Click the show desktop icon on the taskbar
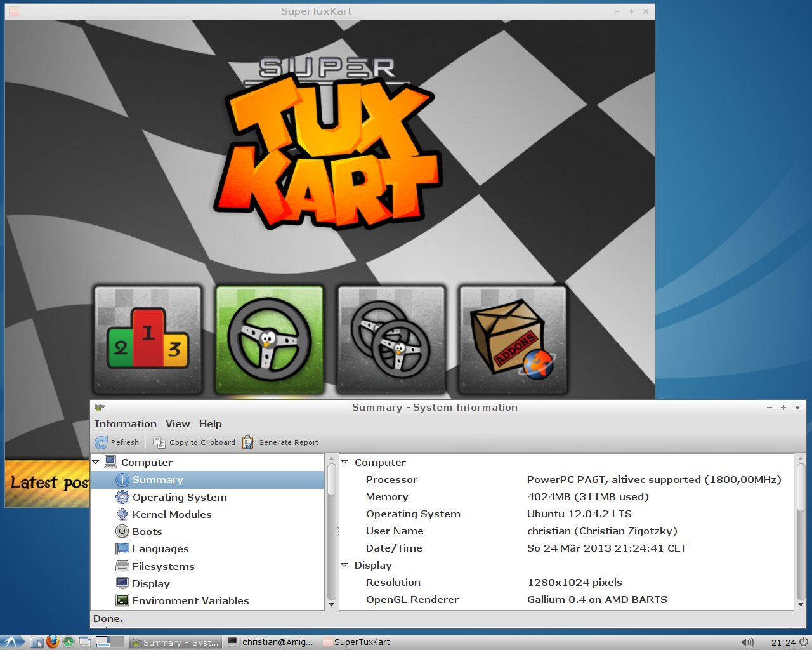The width and height of the screenshot is (812, 650). pos(84,642)
